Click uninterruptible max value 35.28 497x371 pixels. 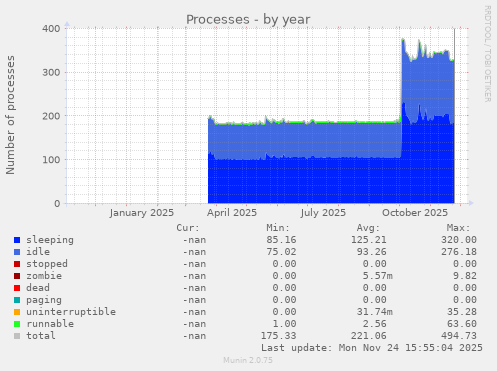462,312
